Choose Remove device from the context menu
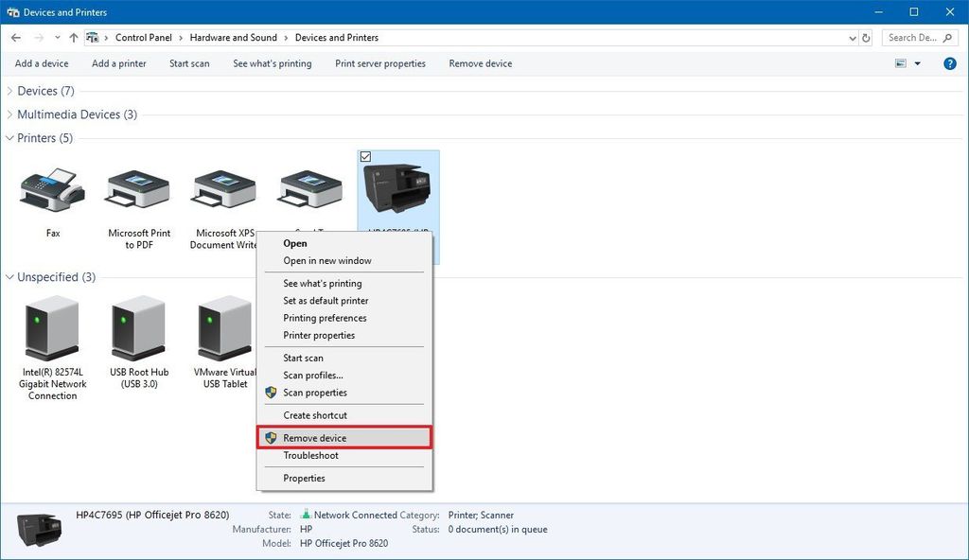Image resolution: width=969 pixels, height=560 pixels. [317, 437]
